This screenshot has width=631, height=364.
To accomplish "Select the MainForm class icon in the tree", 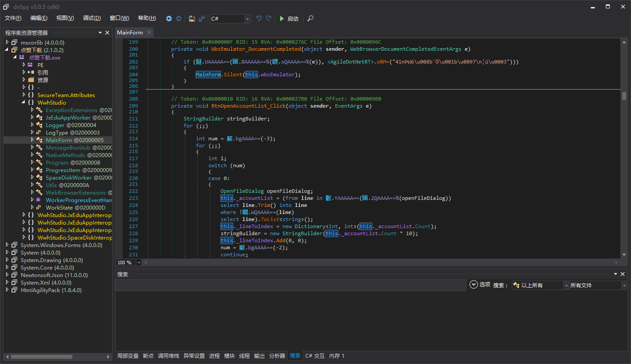I will coord(40,140).
